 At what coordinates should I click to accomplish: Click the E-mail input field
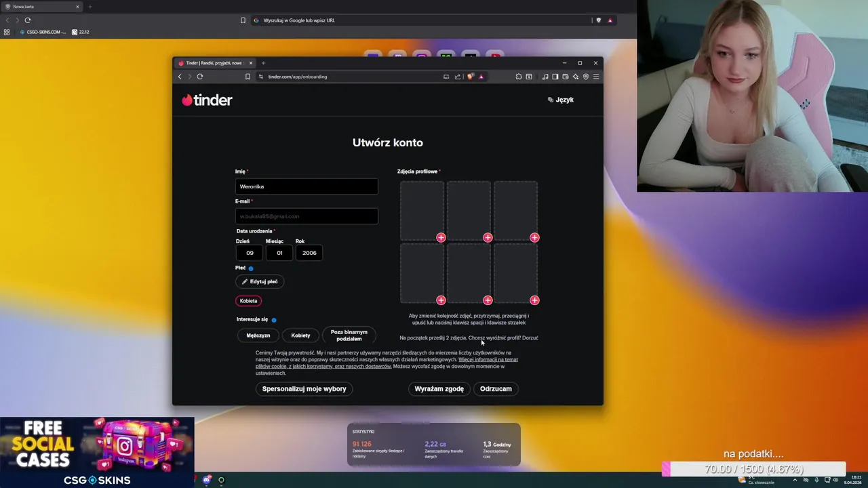(x=307, y=216)
